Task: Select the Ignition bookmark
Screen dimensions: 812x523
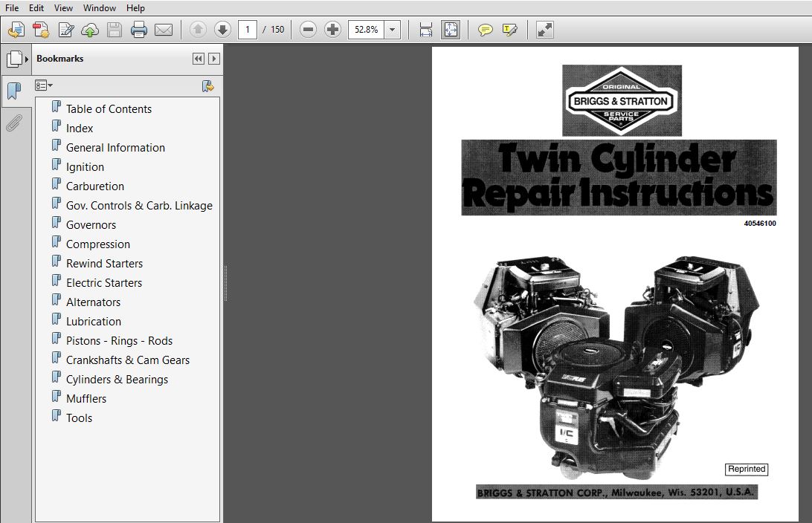Action: point(85,167)
